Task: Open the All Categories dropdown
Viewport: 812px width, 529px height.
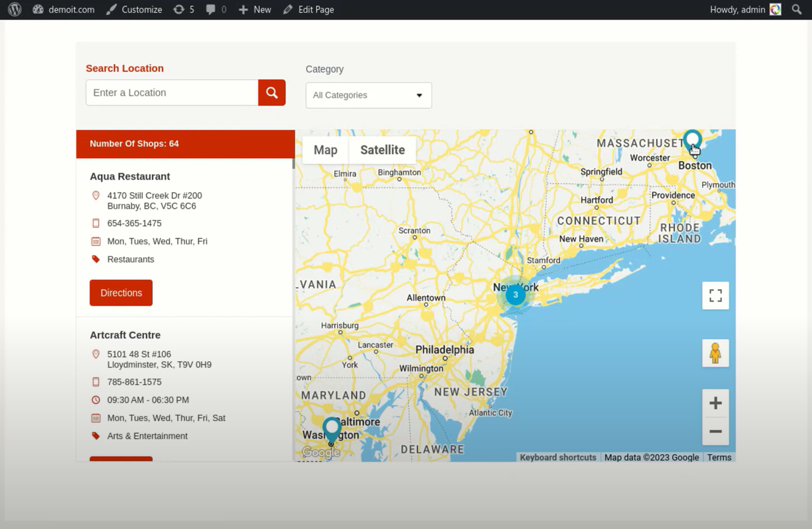Action: 368,95
